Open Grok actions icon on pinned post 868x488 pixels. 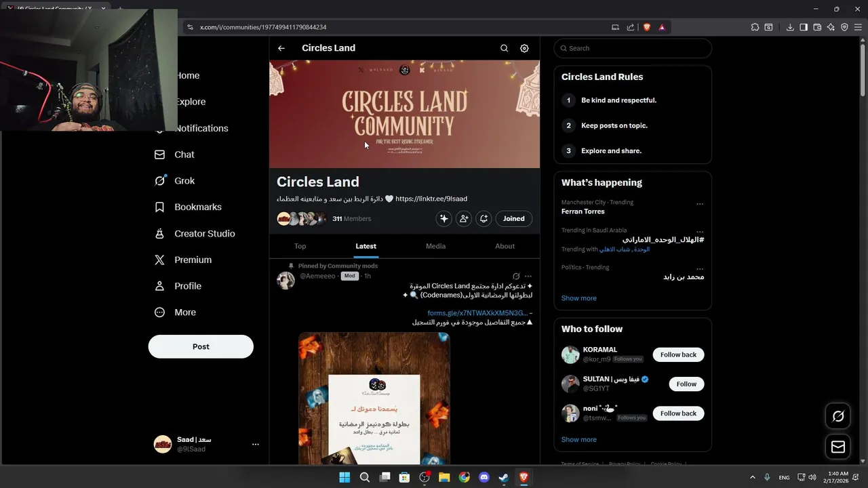[x=516, y=276]
